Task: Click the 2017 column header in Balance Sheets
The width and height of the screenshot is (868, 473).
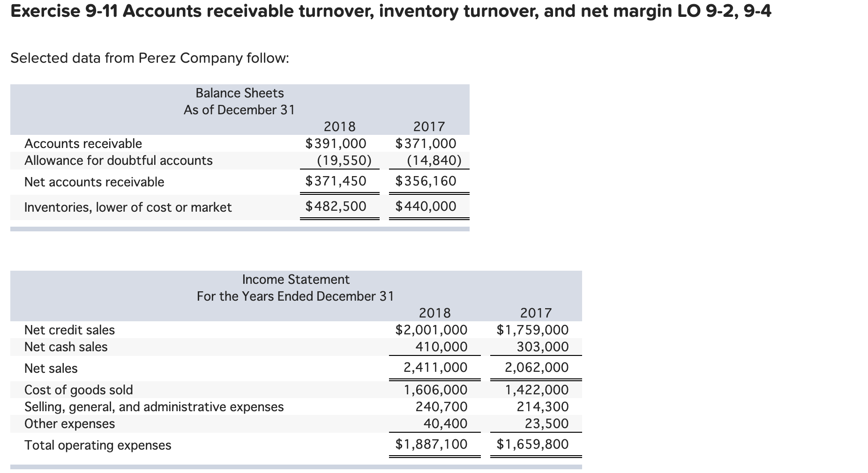Action: (429, 126)
